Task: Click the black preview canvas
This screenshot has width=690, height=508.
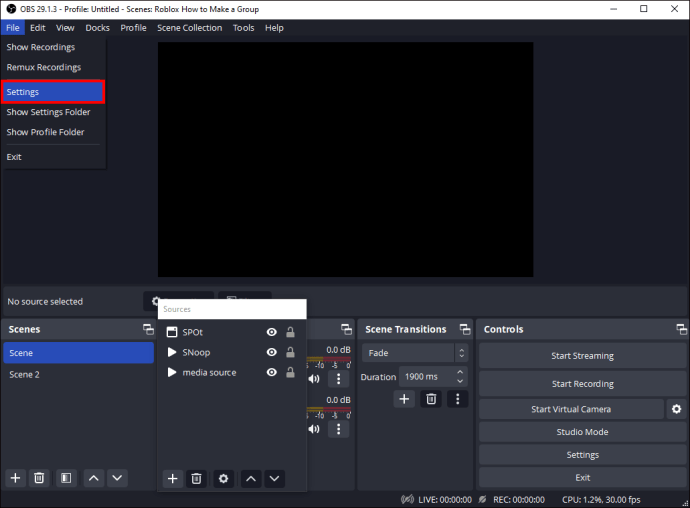Action: [x=345, y=160]
